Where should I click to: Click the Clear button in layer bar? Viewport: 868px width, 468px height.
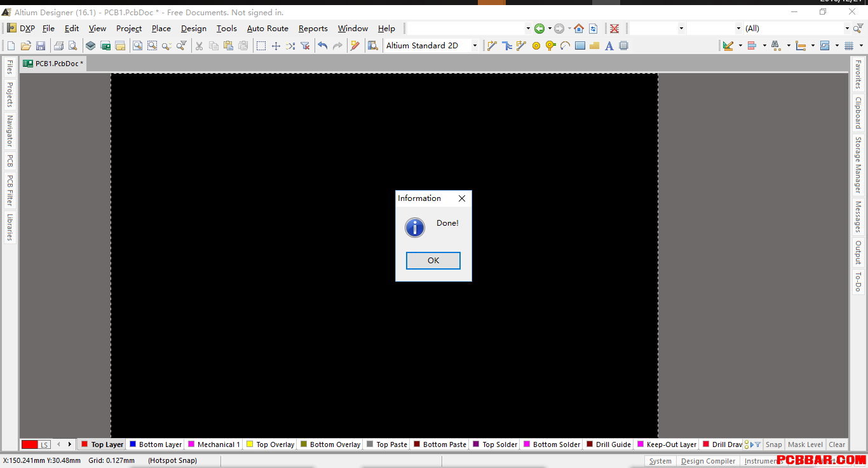click(837, 444)
